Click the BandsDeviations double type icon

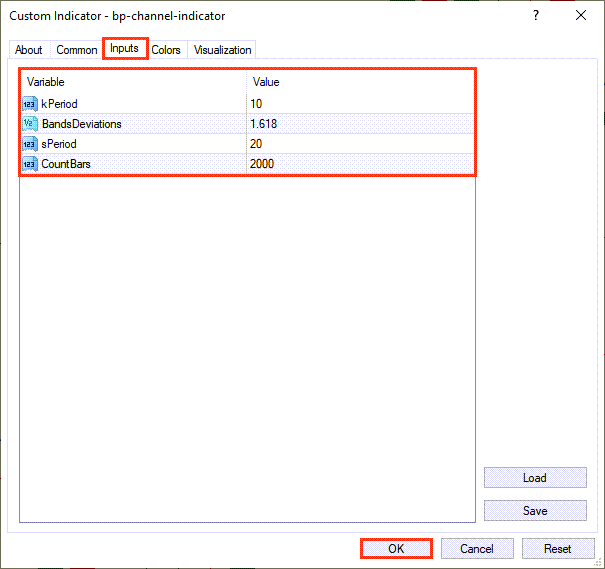[x=29, y=124]
